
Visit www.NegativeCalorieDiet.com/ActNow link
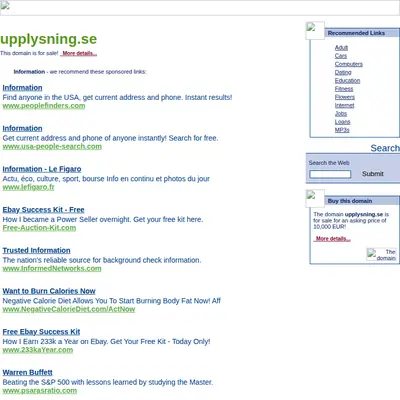[69, 309]
